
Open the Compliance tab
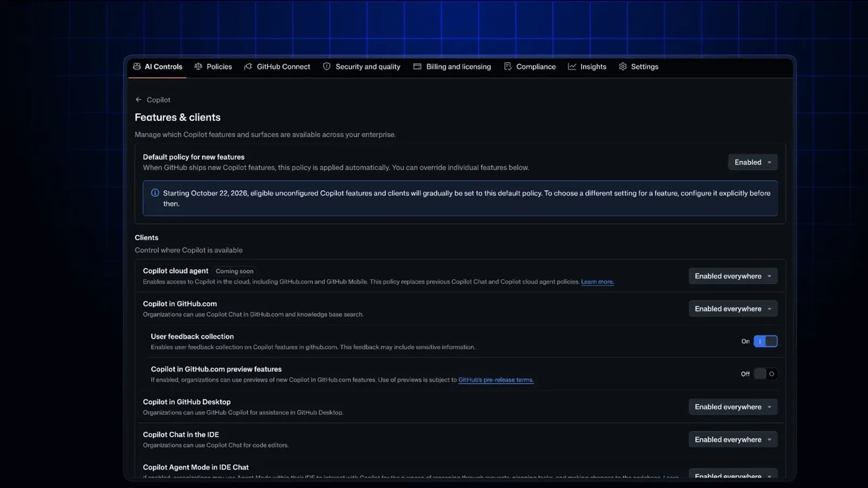pos(530,67)
